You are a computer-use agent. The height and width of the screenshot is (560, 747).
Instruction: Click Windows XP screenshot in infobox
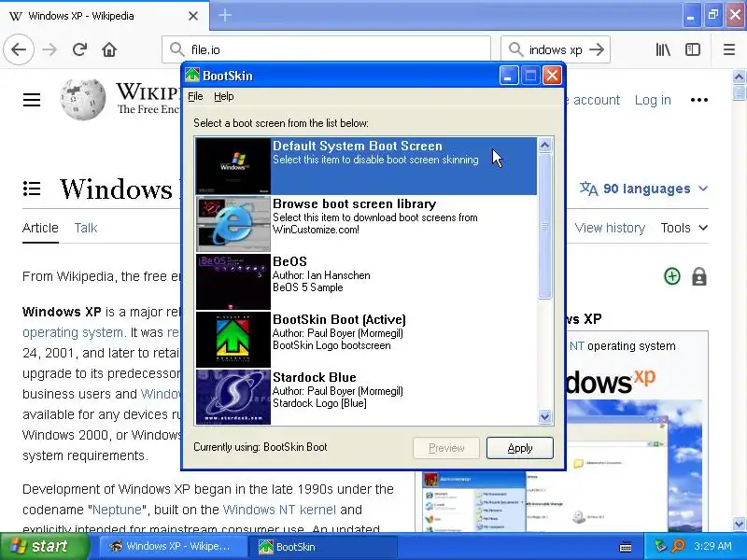point(562,466)
